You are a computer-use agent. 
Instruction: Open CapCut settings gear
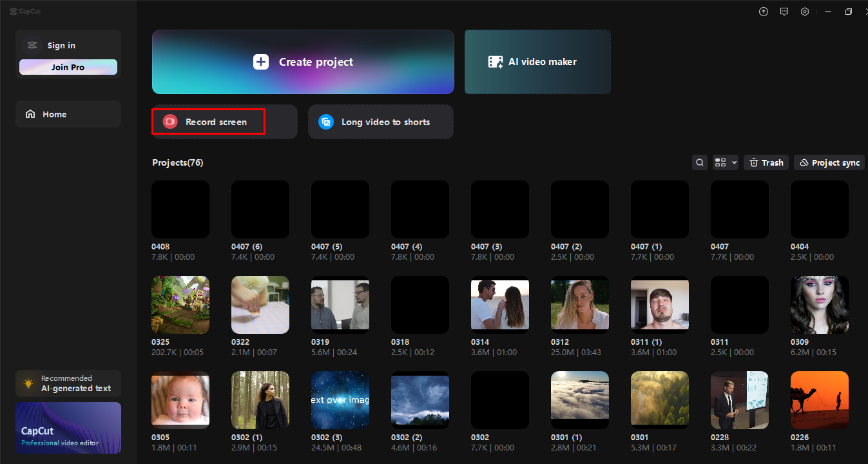pos(804,11)
